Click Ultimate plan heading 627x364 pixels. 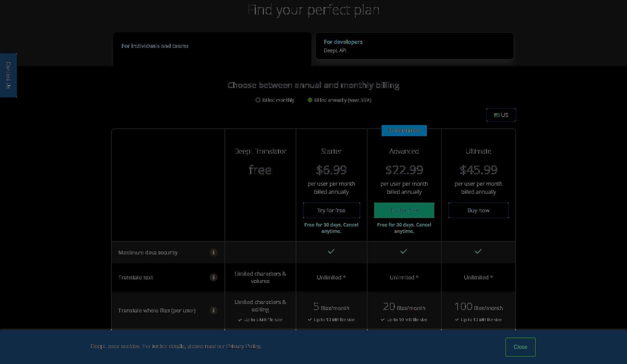coord(478,151)
